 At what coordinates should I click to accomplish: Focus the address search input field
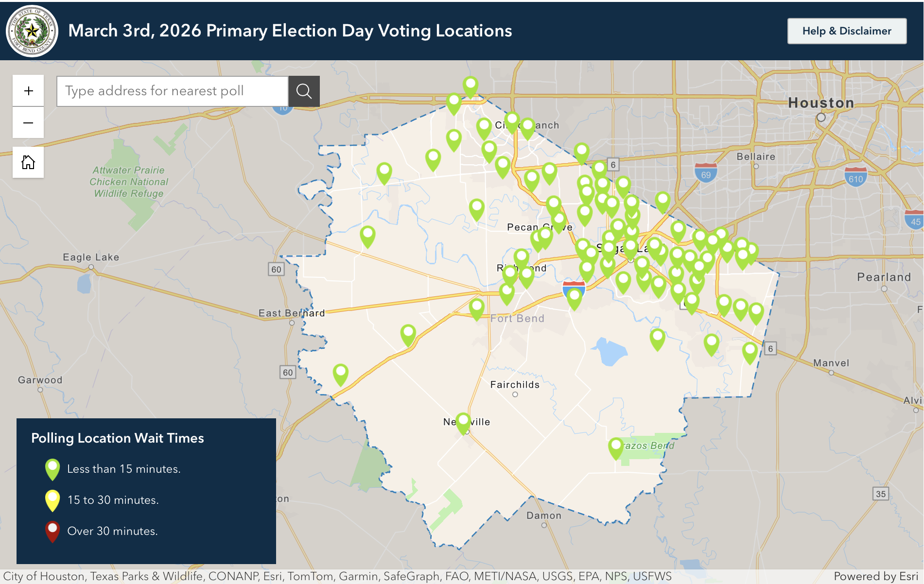[173, 91]
